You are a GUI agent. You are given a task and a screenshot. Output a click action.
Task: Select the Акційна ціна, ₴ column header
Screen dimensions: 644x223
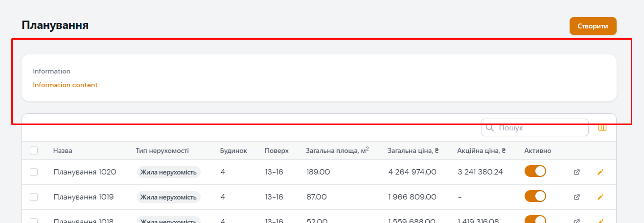[481, 150]
